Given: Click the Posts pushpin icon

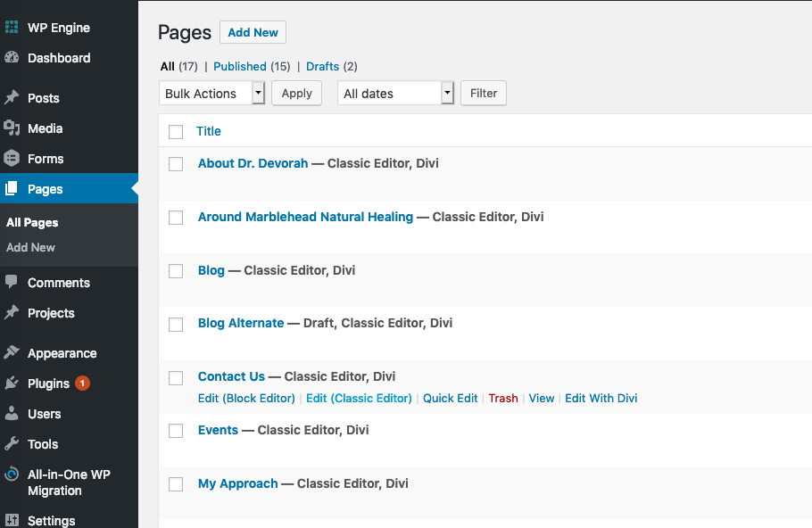Looking at the screenshot, I should [12, 97].
